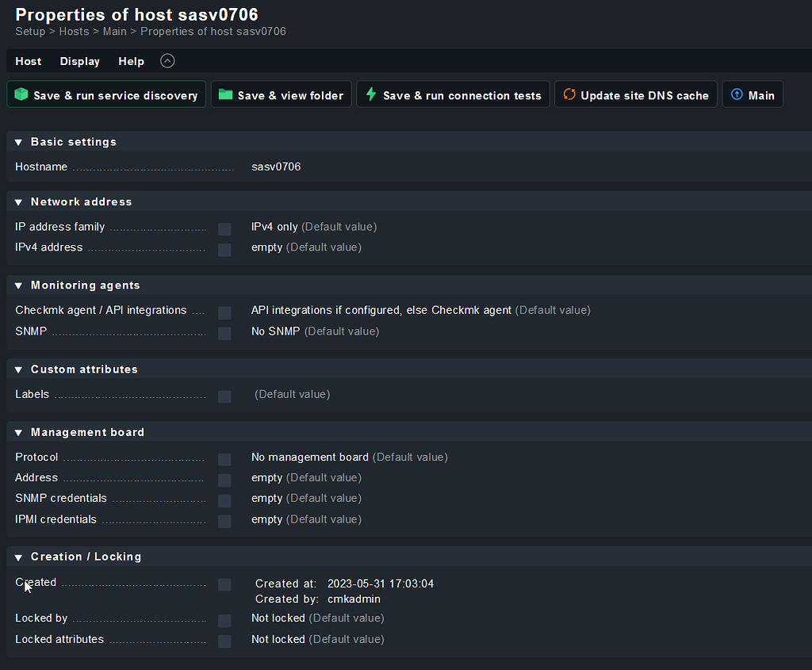Viewport: 812px width, 670px height.
Task: Click the lightning bolt connection tests icon
Action: click(370, 94)
